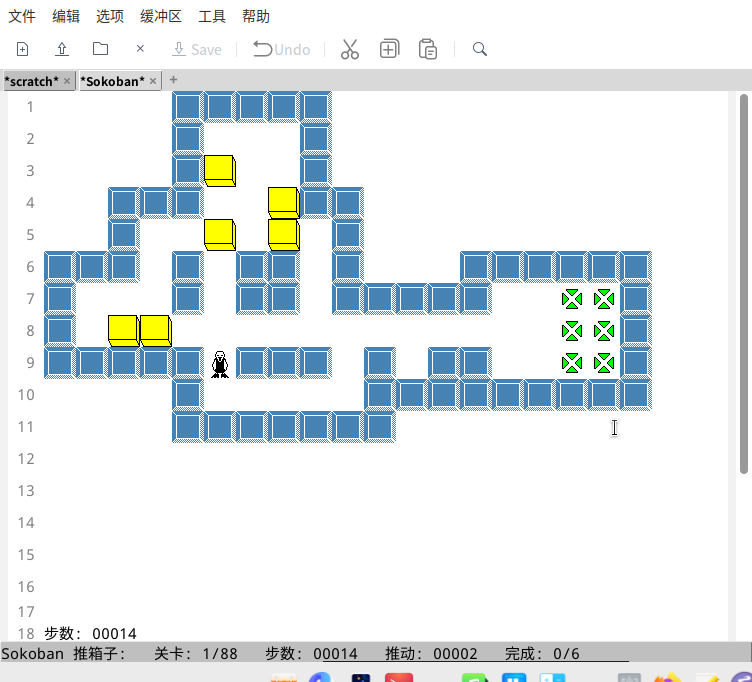The height and width of the screenshot is (682, 752).
Task: Click the yellow box on line 3
Action: pyautogui.click(x=220, y=171)
